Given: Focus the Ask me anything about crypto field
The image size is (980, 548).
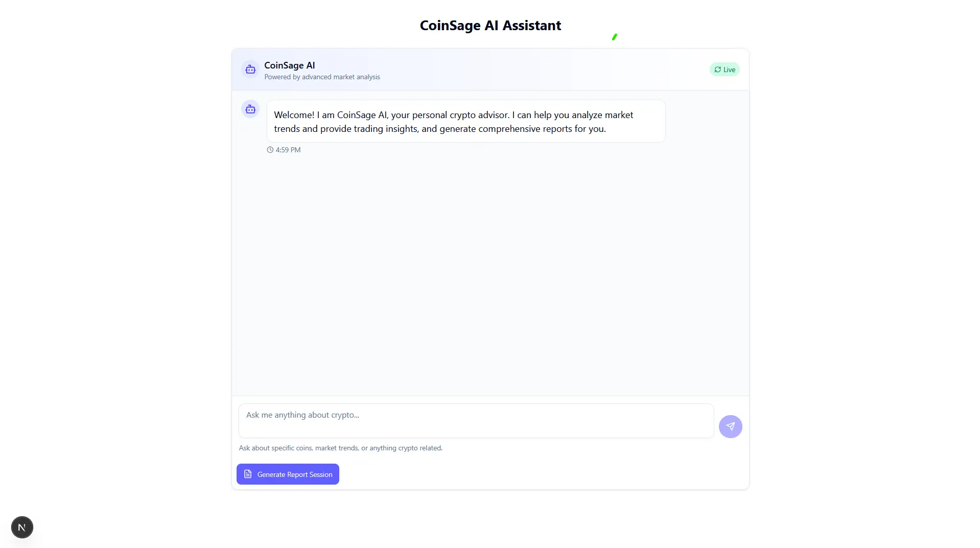Looking at the screenshot, I should pyautogui.click(x=475, y=420).
